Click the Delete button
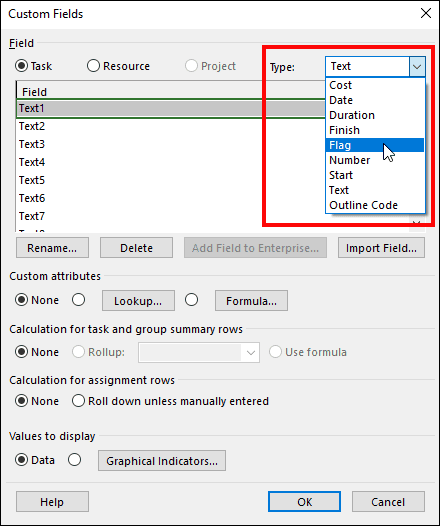The height and width of the screenshot is (526, 440). [136, 248]
